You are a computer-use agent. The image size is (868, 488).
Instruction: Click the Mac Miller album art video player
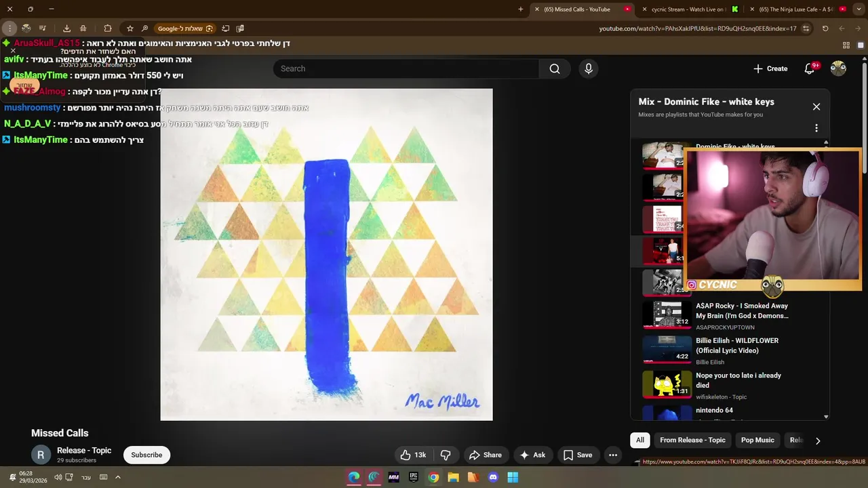pos(326,254)
